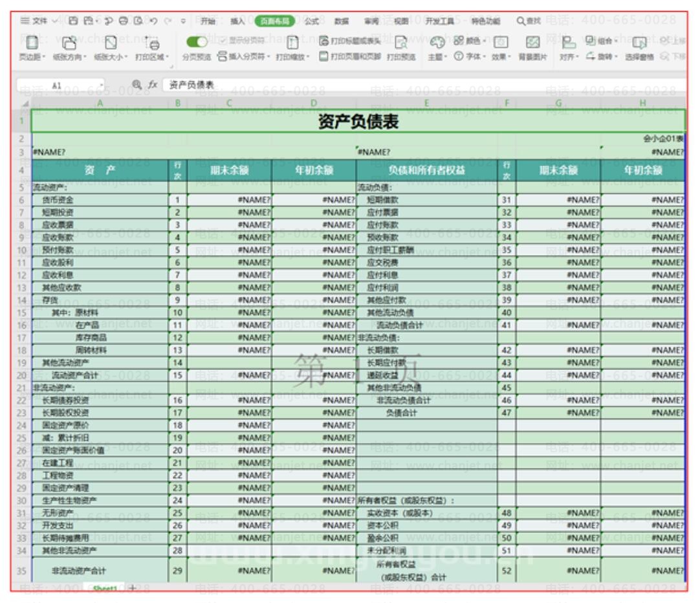
Task: Open the 开发工具 tab
Action: [439, 21]
